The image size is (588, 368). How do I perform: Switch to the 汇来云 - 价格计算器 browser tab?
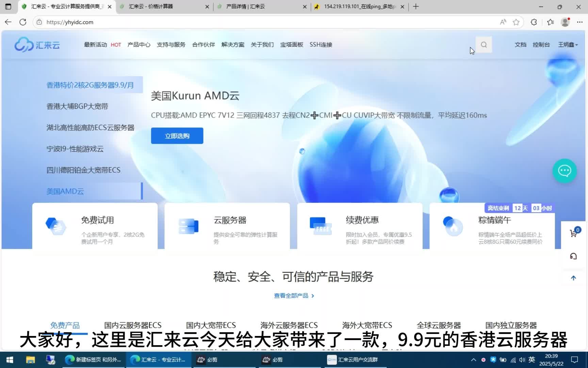coord(165,6)
